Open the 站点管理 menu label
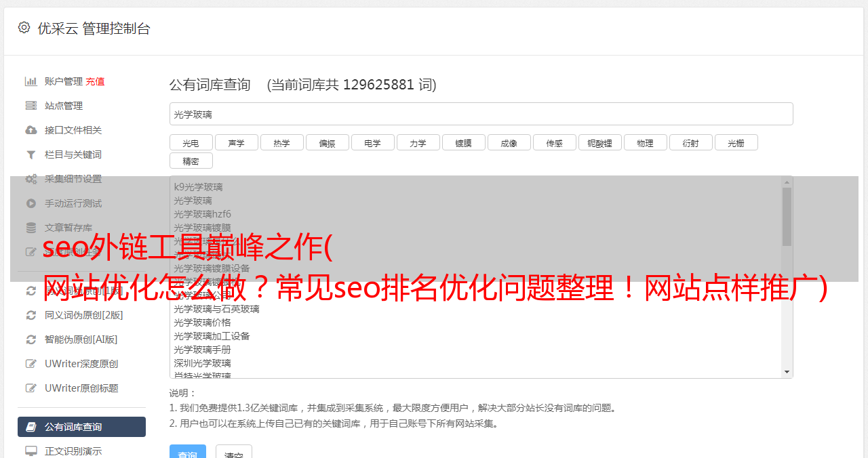Viewport: 868px width, 458px height. pyautogui.click(x=64, y=106)
